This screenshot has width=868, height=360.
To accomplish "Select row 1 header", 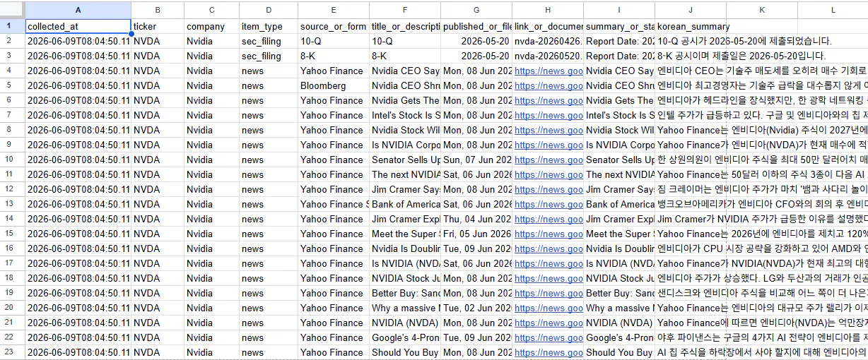I will [12, 27].
